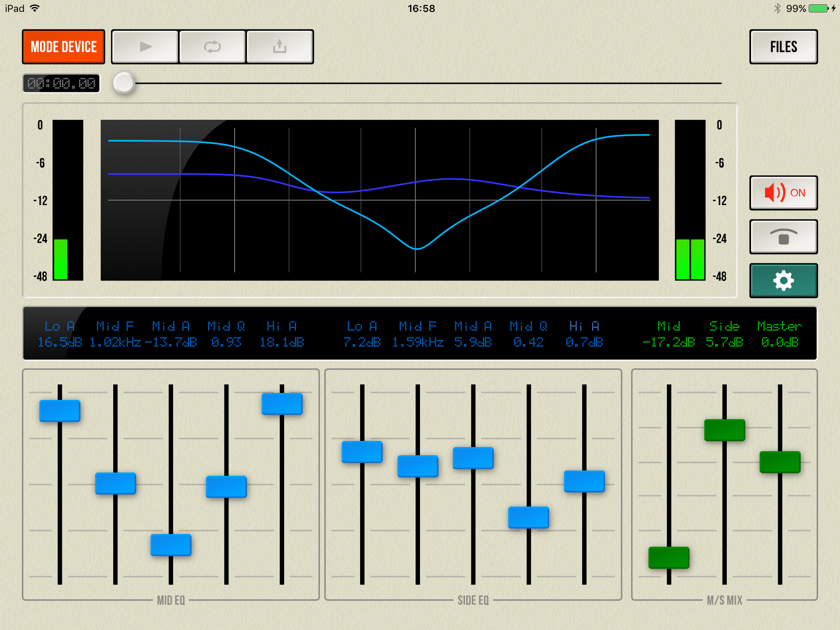The width and height of the screenshot is (840, 630).
Task: Click the green M/S Mix Mid fader
Action: 669,557
